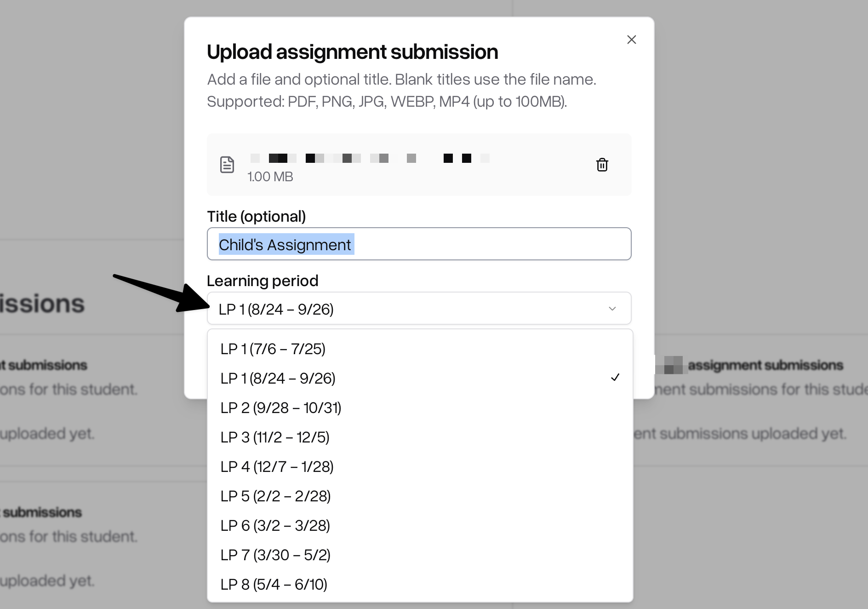Select LP 1 (7/6 – 7/25) option
The image size is (868, 609).
420,349
